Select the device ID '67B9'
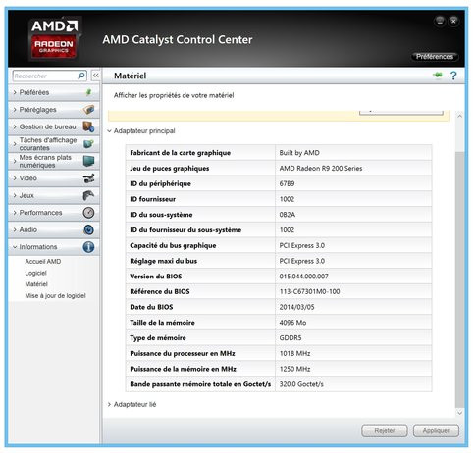The image size is (476, 453). pos(287,183)
